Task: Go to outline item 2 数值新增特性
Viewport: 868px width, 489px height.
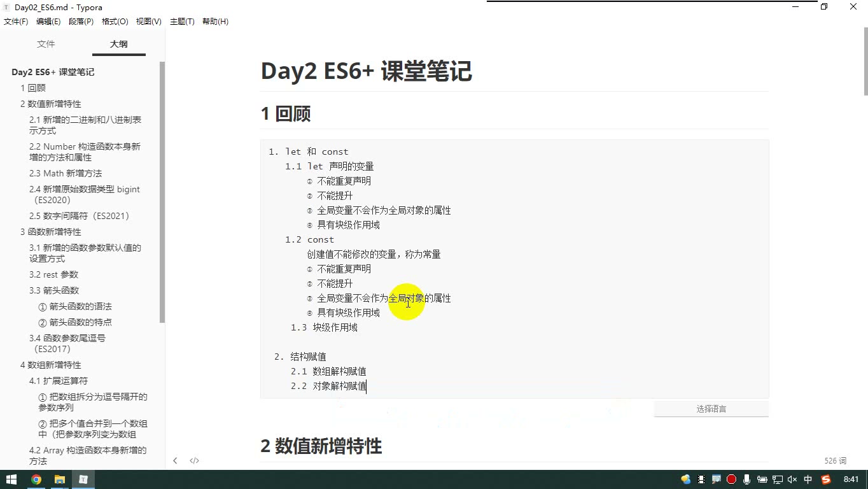Action: [51, 104]
